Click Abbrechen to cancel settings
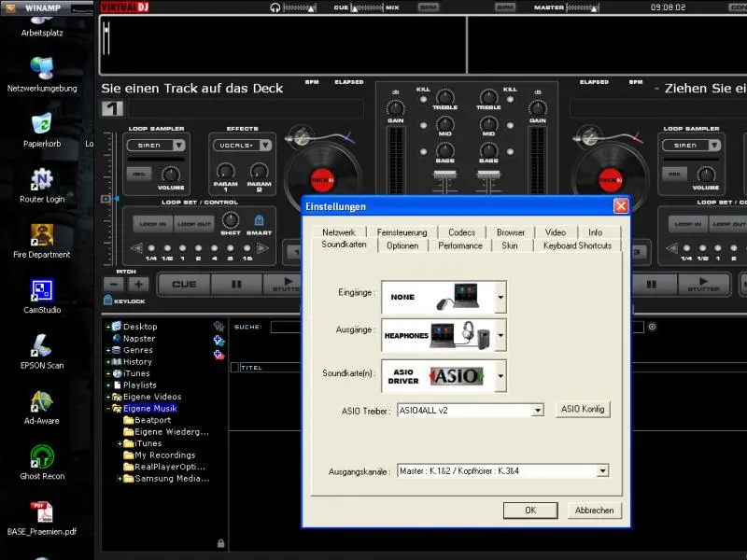 point(594,511)
